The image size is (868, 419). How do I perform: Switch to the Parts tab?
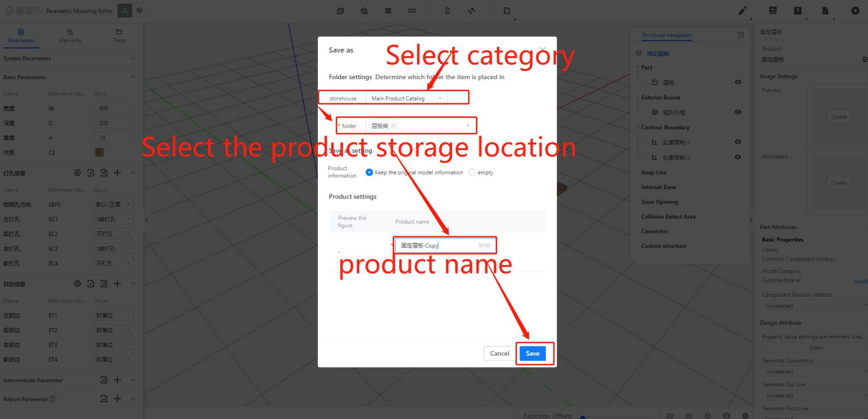point(119,36)
